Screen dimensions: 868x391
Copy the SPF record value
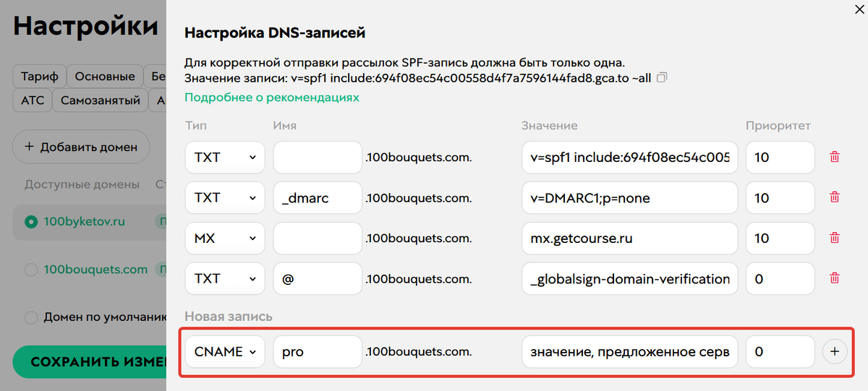click(x=660, y=77)
